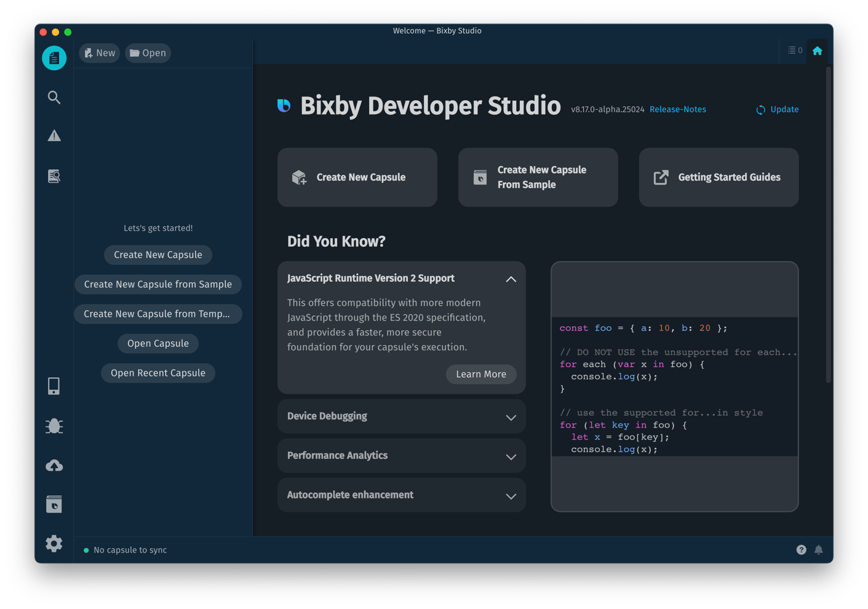Viewport: 868px width, 609px height.
Task: Expand the Autocomplete enhancement section
Action: pyautogui.click(x=402, y=495)
